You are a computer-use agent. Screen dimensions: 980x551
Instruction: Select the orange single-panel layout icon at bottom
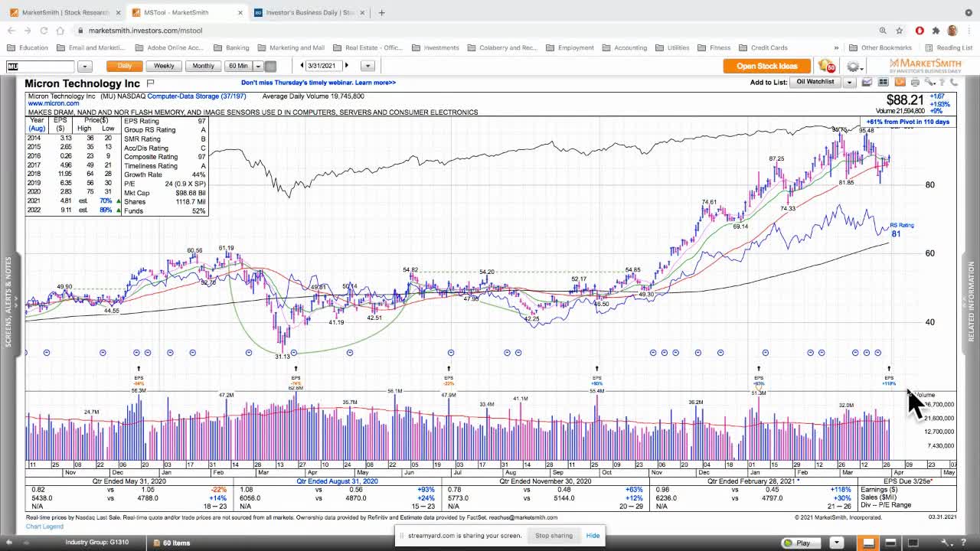click(869, 543)
